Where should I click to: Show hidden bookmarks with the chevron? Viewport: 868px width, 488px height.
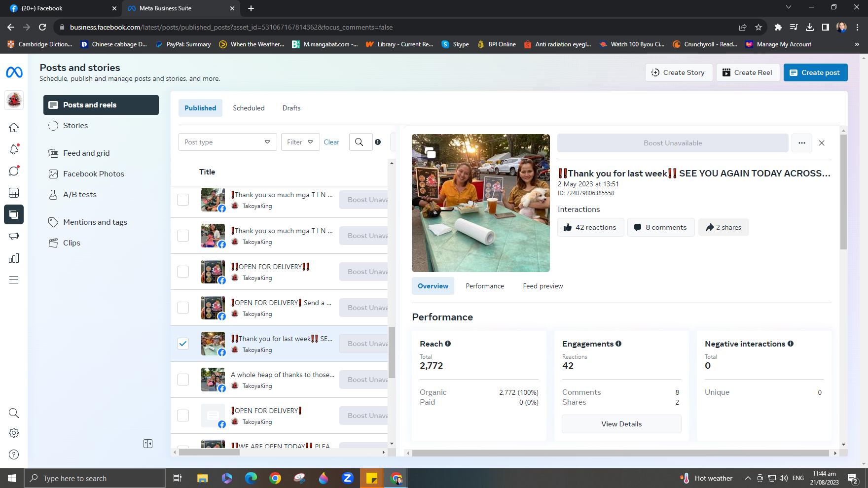[857, 44]
